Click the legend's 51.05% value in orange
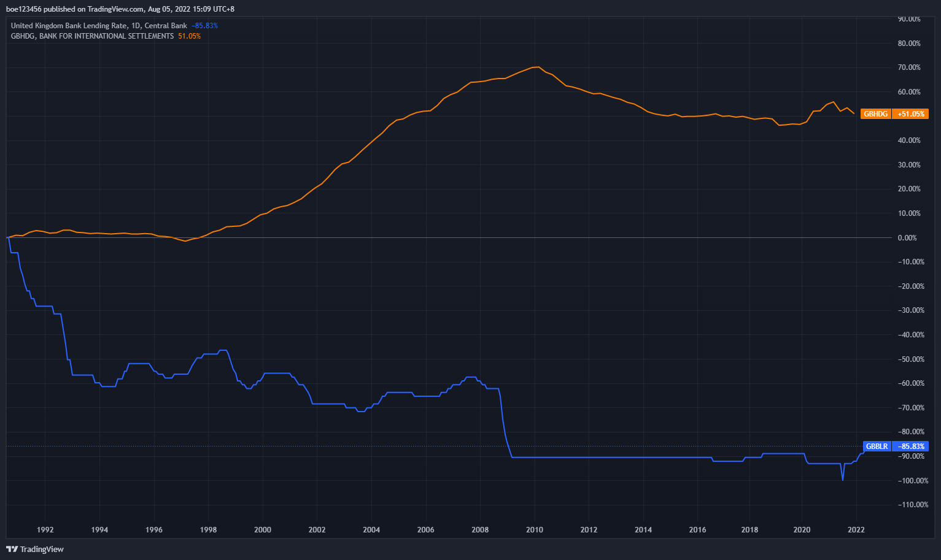This screenshot has width=941, height=560. tap(189, 36)
